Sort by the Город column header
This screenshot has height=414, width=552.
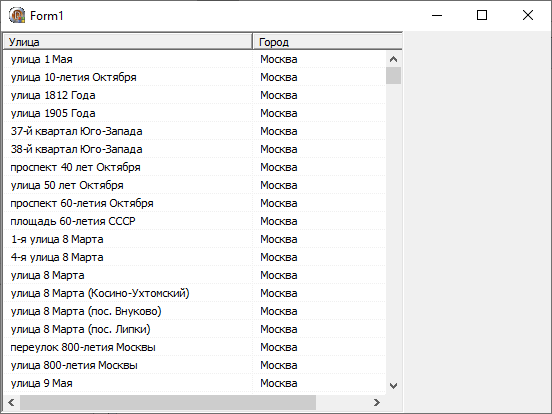point(327,42)
